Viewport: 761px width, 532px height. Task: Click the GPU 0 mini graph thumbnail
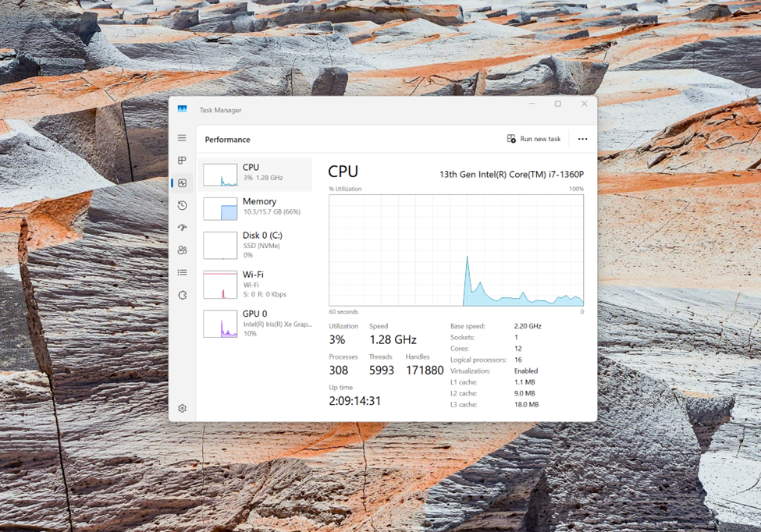coord(220,324)
